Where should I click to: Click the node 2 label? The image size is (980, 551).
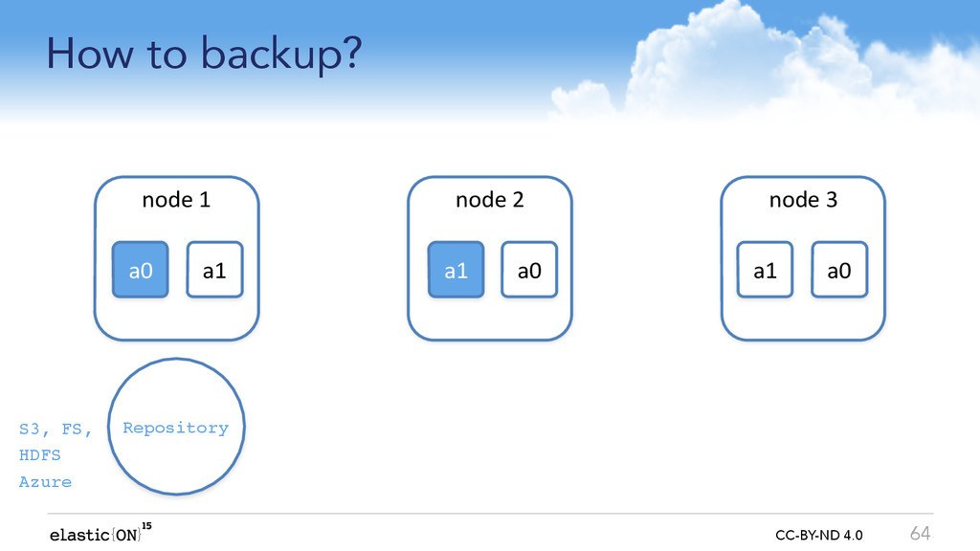point(489,200)
